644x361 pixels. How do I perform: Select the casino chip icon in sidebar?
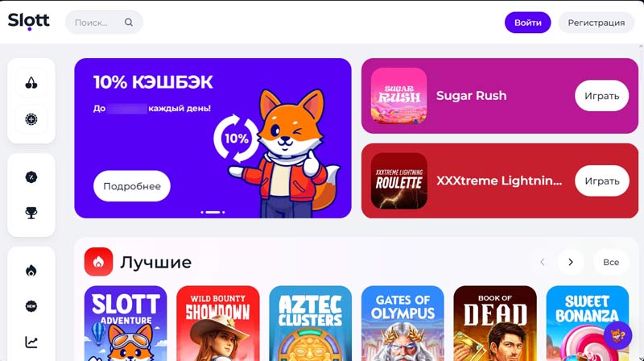(31, 119)
